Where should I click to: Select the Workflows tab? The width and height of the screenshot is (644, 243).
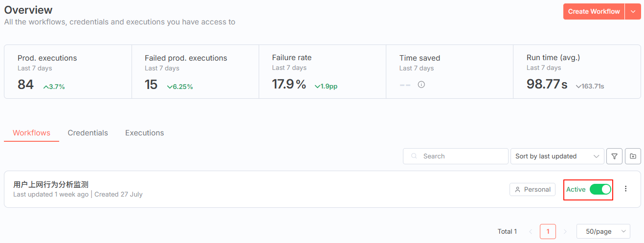point(31,133)
